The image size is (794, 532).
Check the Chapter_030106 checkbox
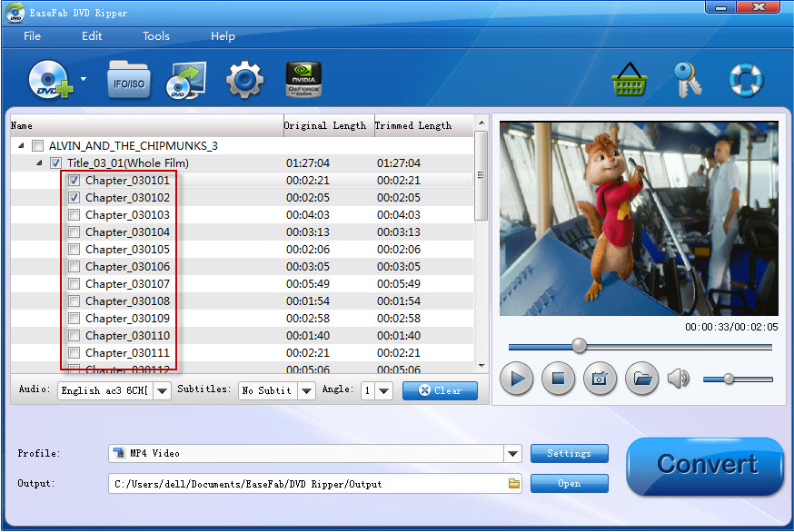pos(74,266)
